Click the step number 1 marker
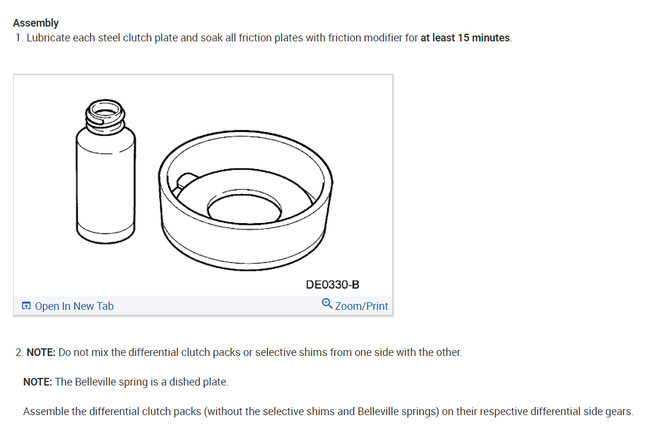Image resolution: width=650 pixels, height=437 pixels. click(17, 38)
